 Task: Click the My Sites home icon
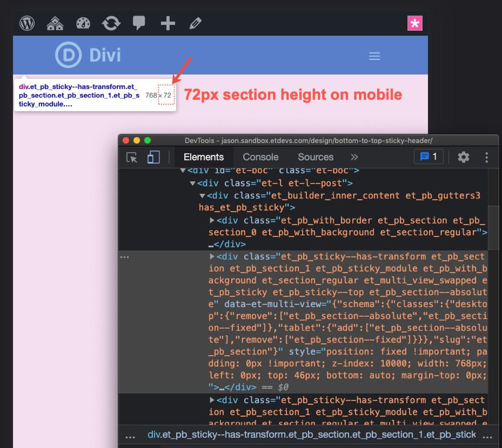[x=55, y=23]
